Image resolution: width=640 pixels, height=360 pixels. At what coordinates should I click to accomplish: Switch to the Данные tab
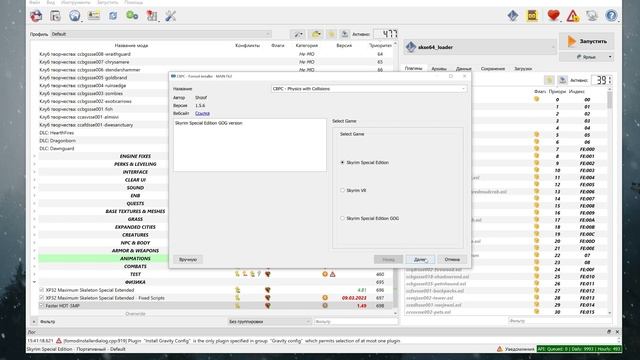click(464, 69)
